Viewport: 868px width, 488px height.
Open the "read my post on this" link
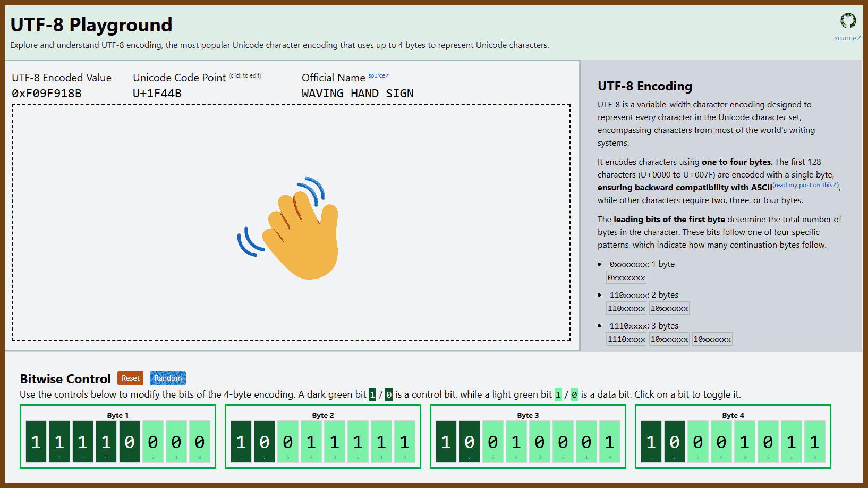805,185
